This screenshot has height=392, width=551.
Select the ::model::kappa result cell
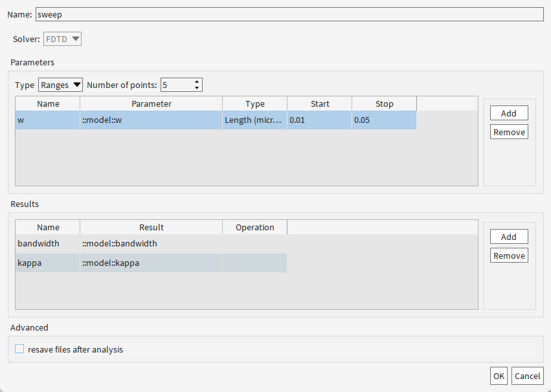(151, 263)
